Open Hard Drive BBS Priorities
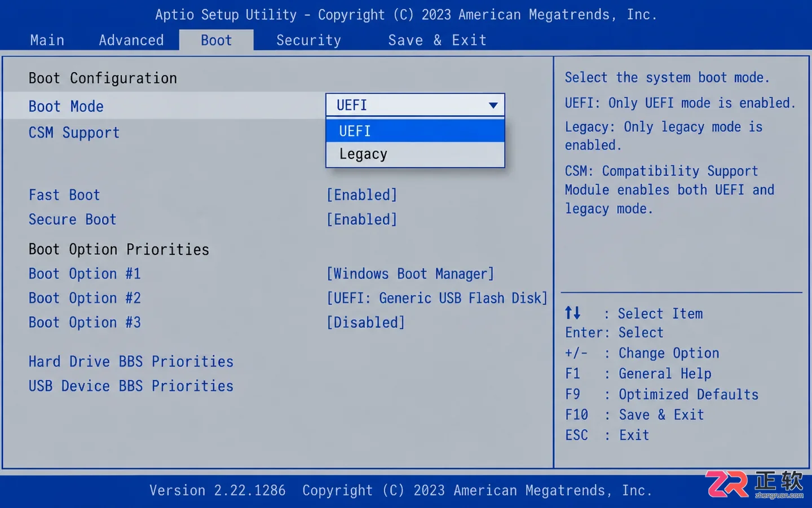Image resolution: width=812 pixels, height=508 pixels. pyautogui.click(x=131, y=361)
